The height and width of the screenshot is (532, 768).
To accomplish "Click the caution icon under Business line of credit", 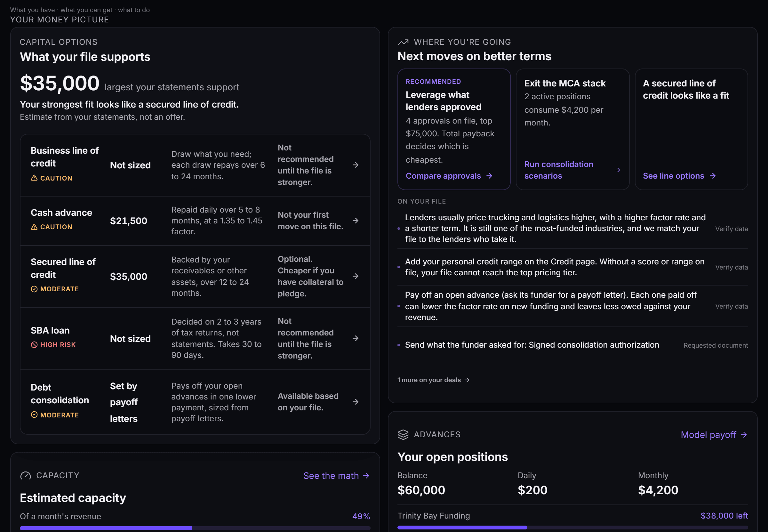I will [34, 178].
